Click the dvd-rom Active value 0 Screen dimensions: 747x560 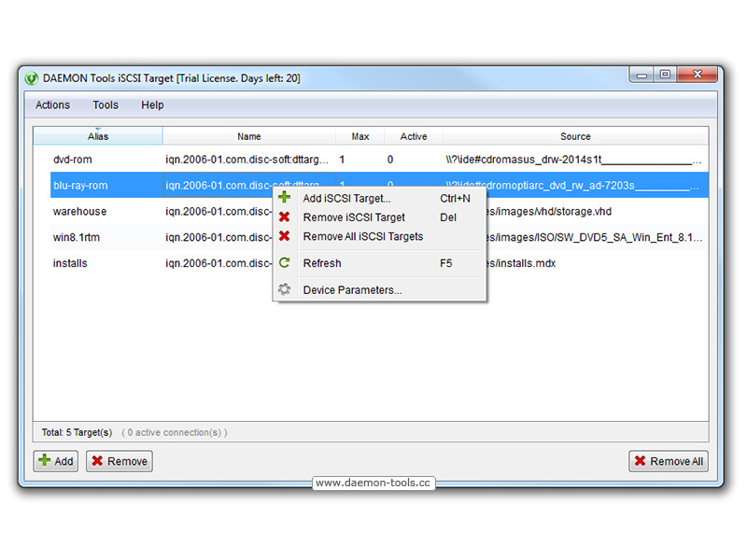pyautogui.click(x=390, y=160)
